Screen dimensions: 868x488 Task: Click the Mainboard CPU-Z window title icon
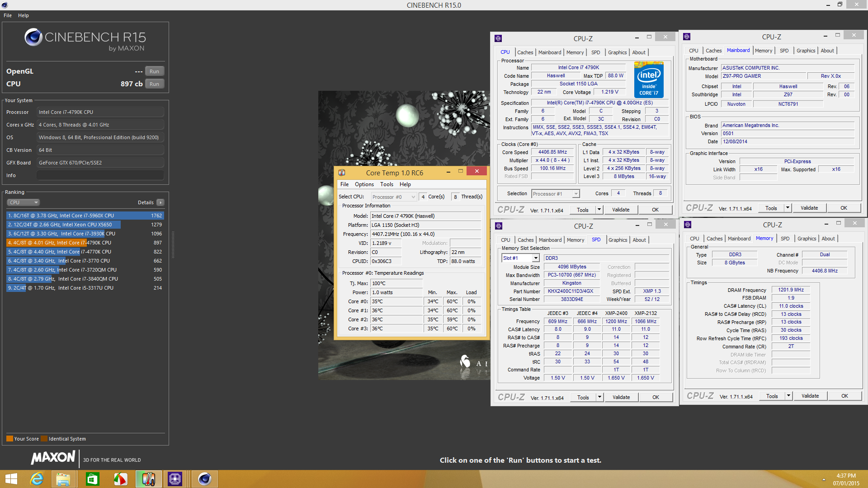pos(687,37)
